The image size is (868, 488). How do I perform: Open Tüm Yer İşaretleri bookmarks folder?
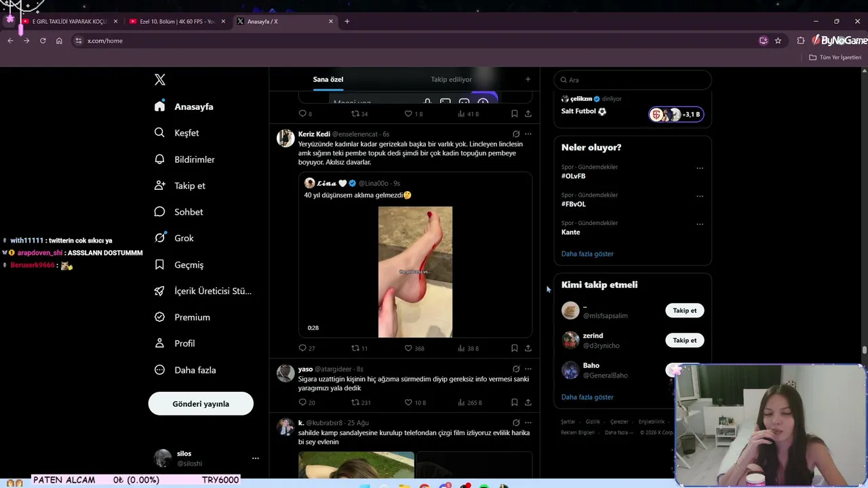(x=835, y=58)
